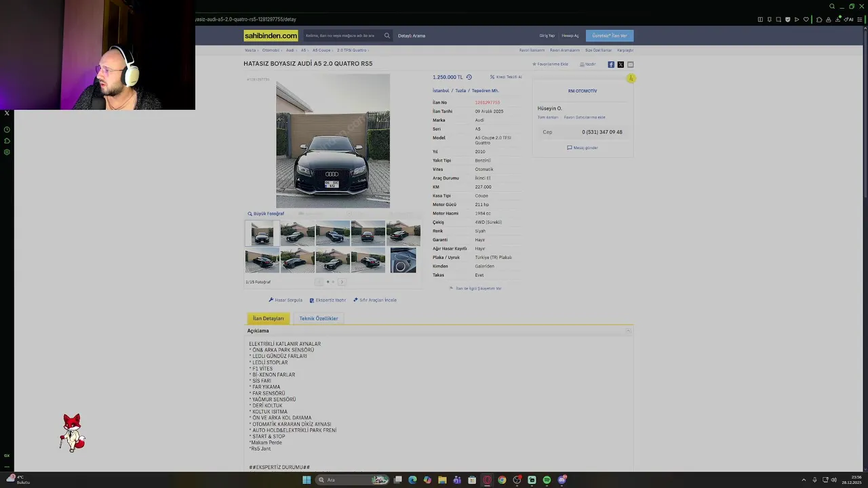Click the page URL in address bar
868x488 pixels.
tap(247, 19)
